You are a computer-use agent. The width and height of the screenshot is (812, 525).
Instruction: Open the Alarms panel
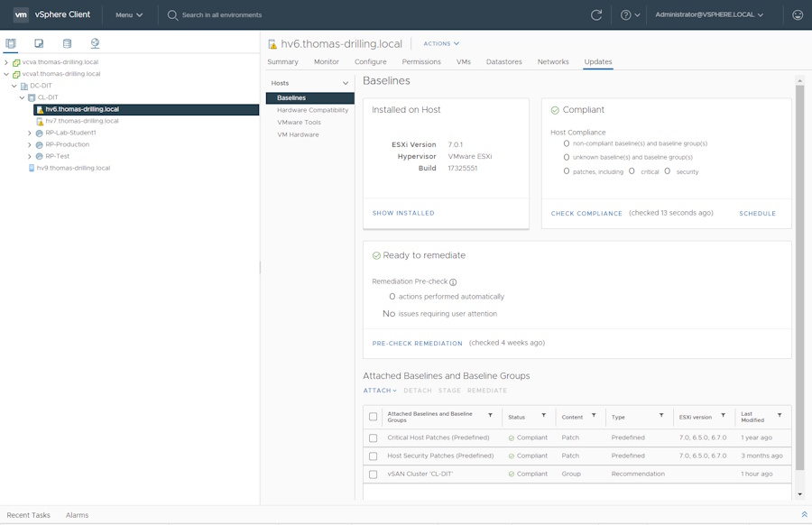click(78, 515)
